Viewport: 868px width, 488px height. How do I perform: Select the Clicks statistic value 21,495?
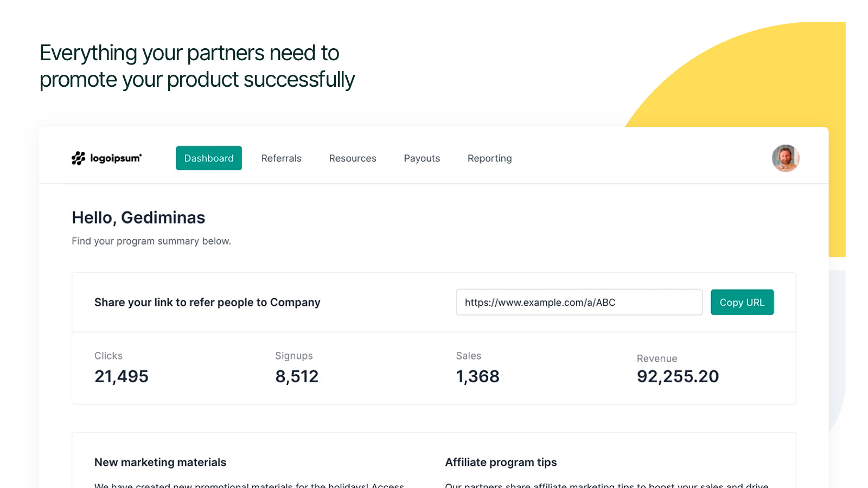122,376
